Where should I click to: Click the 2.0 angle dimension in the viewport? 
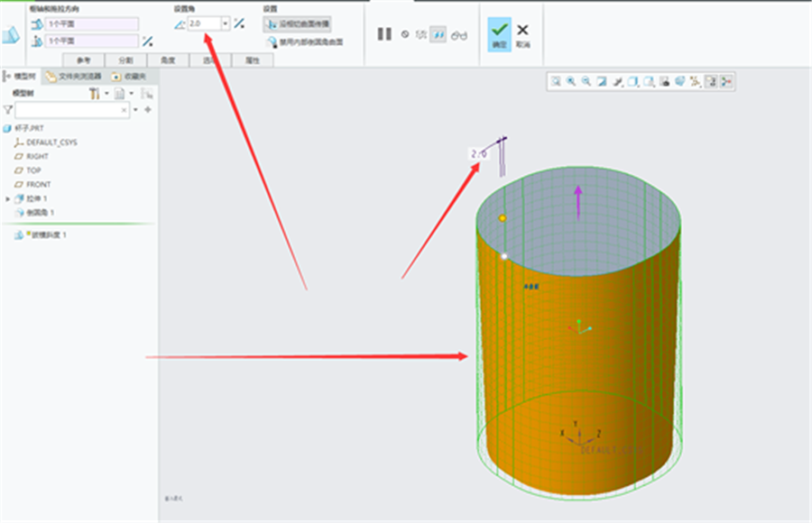478,154
